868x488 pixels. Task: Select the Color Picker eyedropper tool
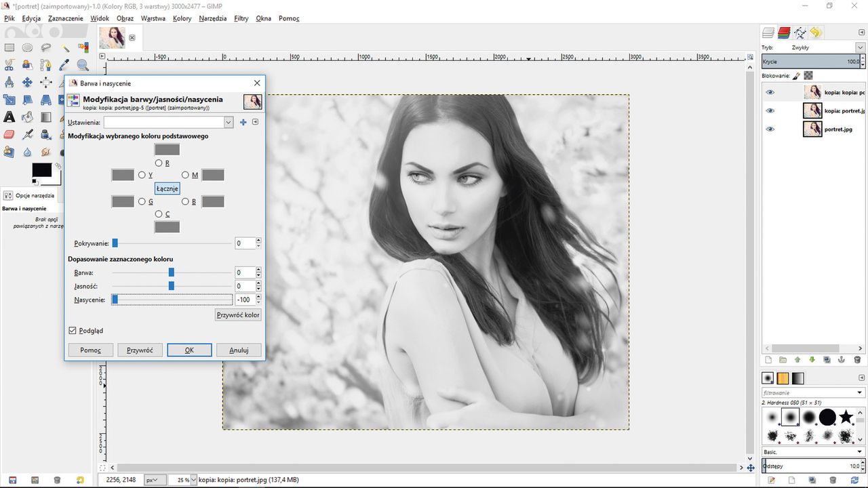pyautogui.click(x=64, y=64)
